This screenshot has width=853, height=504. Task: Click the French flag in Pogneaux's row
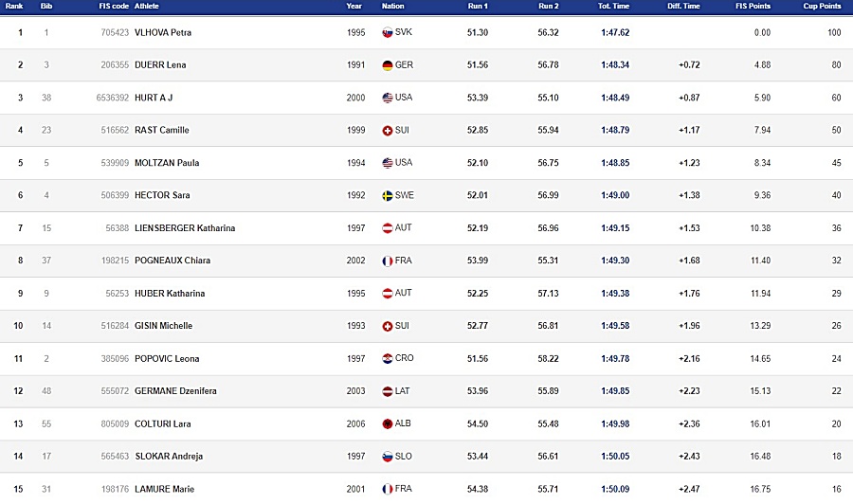click(388, 261)
